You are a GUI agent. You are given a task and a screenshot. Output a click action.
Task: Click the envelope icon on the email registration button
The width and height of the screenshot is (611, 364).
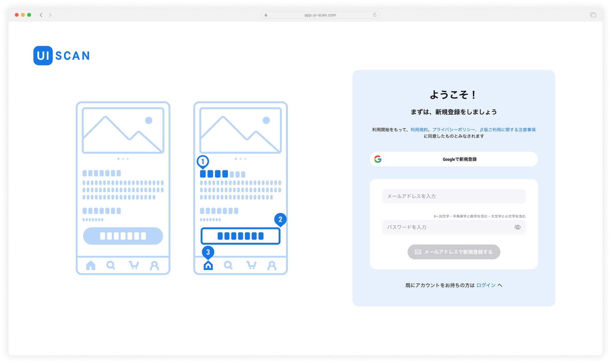click(418, 252)
